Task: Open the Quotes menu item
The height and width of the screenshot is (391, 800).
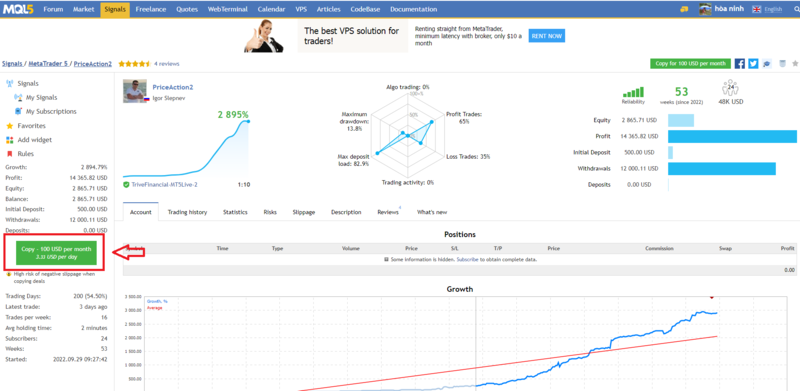Action: tap(187, 9)
